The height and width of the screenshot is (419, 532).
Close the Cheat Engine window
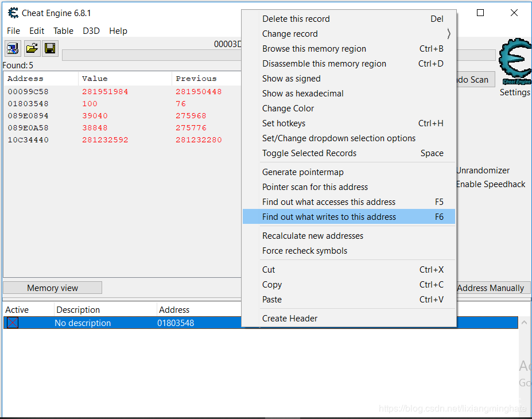pyautogui.click(x=514, y=13)
